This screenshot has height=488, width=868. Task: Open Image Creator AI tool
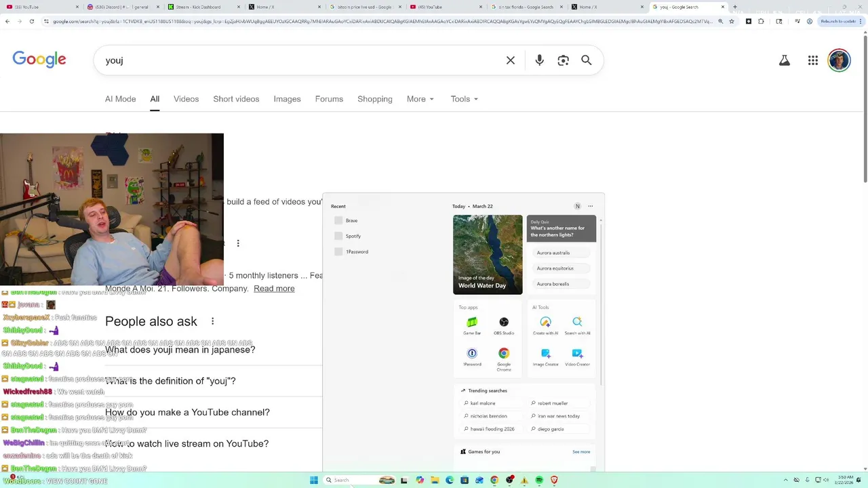545,357
